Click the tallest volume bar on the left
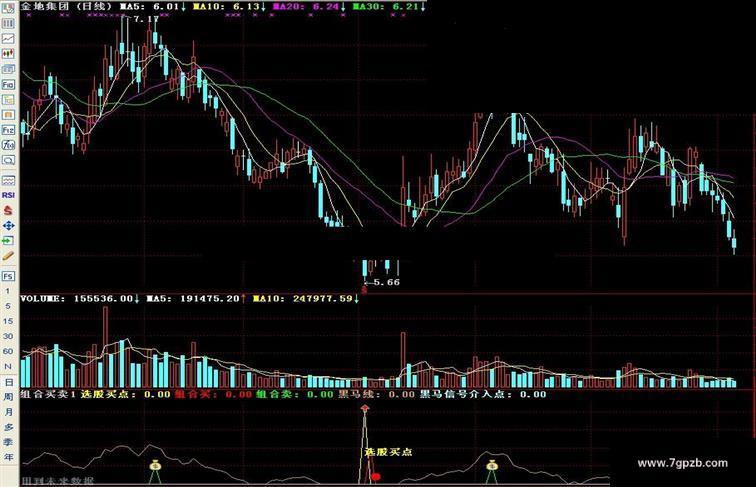756x487 pixels. pos(106,347)
